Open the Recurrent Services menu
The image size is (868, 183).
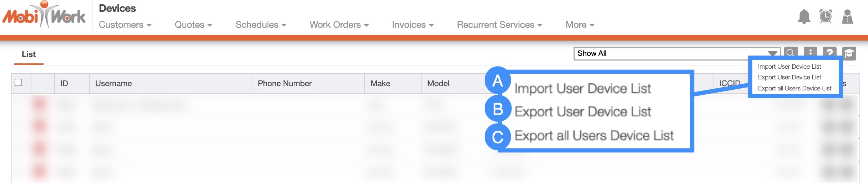click(499, 25)
